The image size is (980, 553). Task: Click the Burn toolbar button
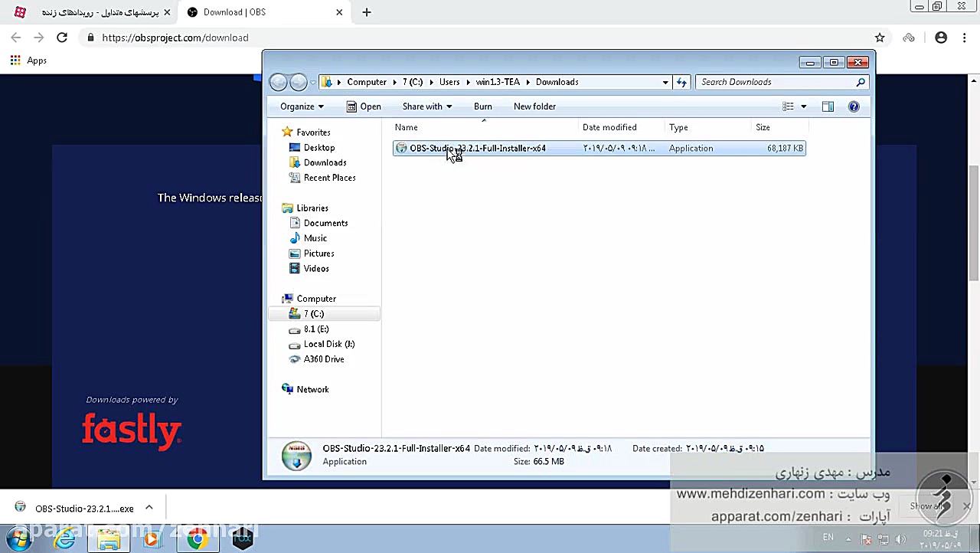483,106
